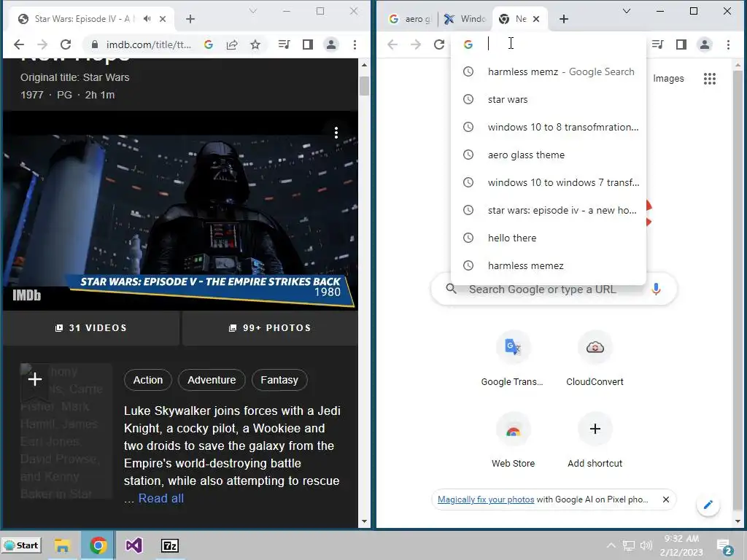Open Chrome menu in right window

pos(728,44)
